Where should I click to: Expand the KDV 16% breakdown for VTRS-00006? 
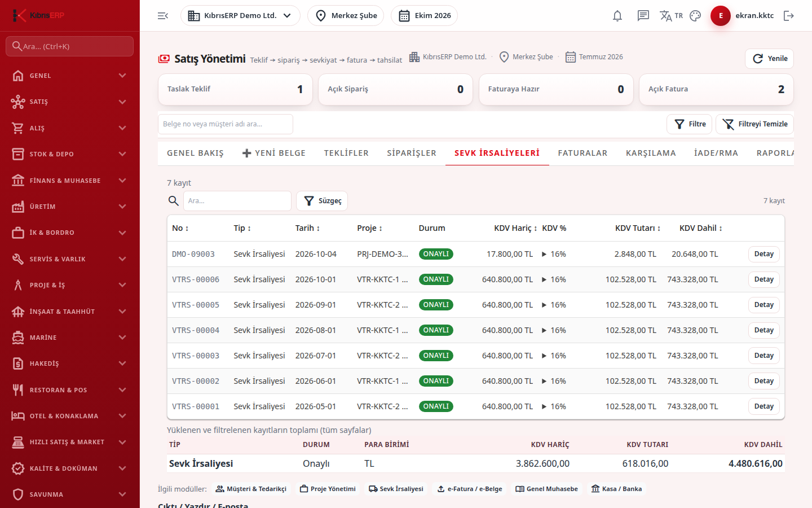[544, 279]
